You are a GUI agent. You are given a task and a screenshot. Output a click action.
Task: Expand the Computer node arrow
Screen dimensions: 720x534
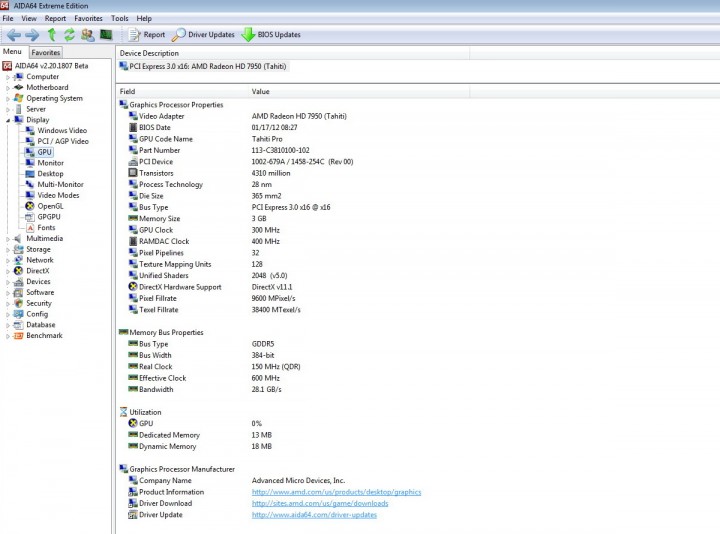(x=8, y=77)
